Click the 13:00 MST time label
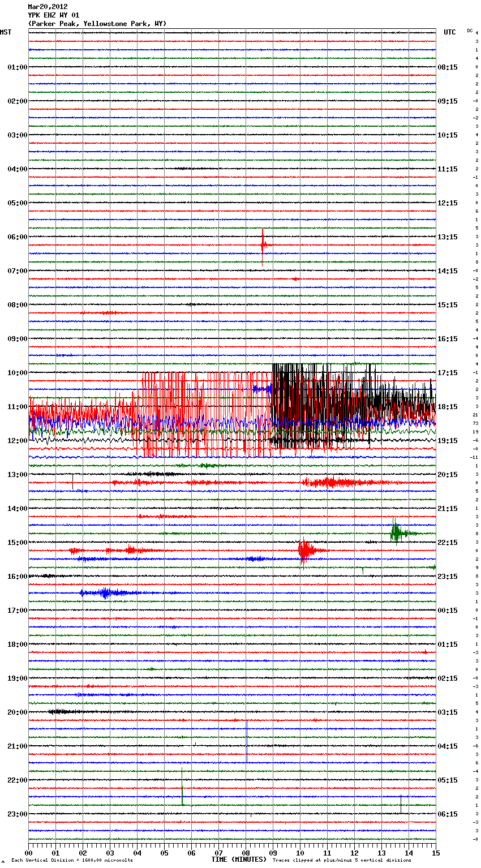This screenshot has height=868, width=481. pyautogui.click(x=18, y=475)
